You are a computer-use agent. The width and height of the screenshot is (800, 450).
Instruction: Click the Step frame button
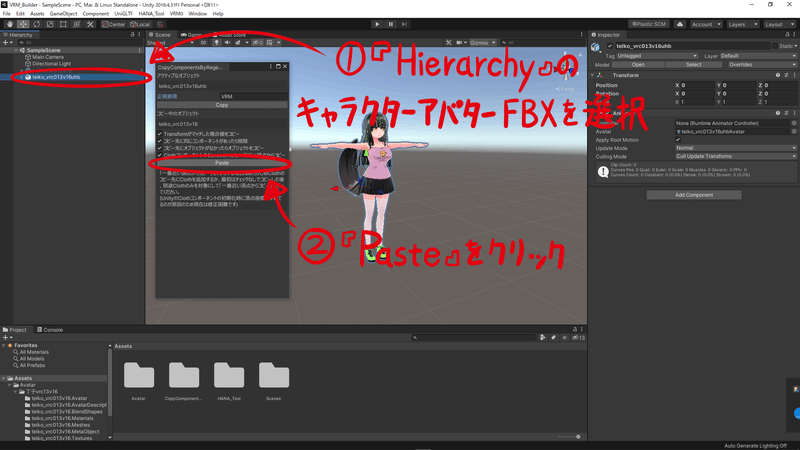404,24
